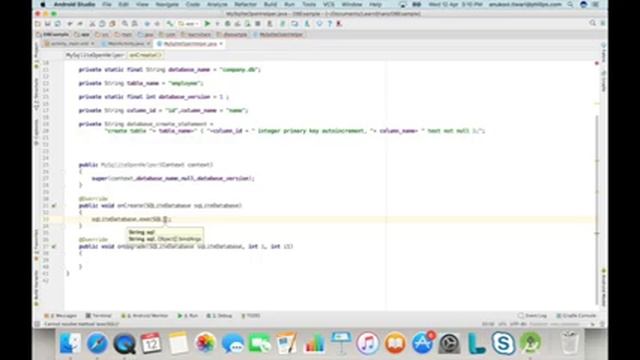Open the VCS menu
The height and width of the screenshot is (360, 640).
329,4
